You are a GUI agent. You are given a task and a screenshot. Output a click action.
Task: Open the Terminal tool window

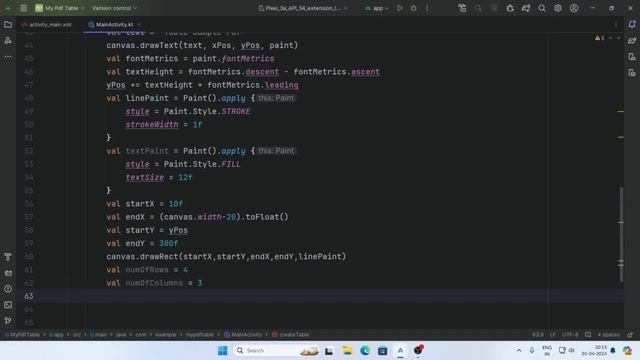[8, 305]
